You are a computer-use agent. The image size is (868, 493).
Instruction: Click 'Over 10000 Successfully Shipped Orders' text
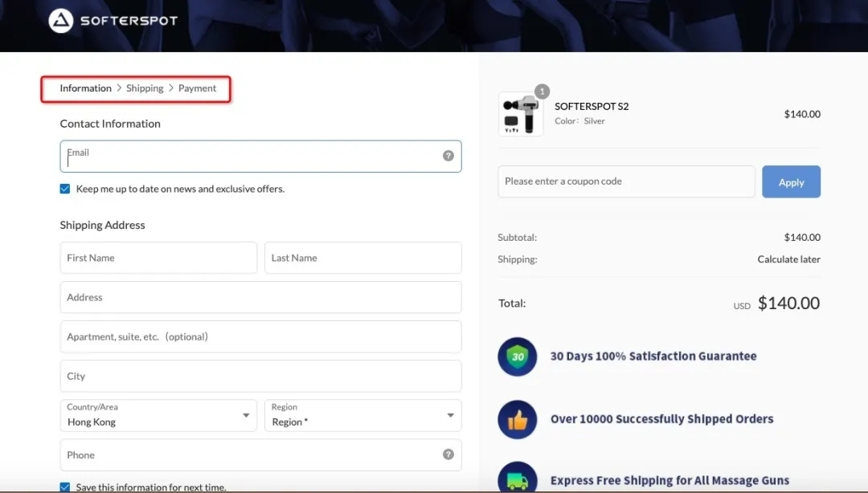pos(661,419)
